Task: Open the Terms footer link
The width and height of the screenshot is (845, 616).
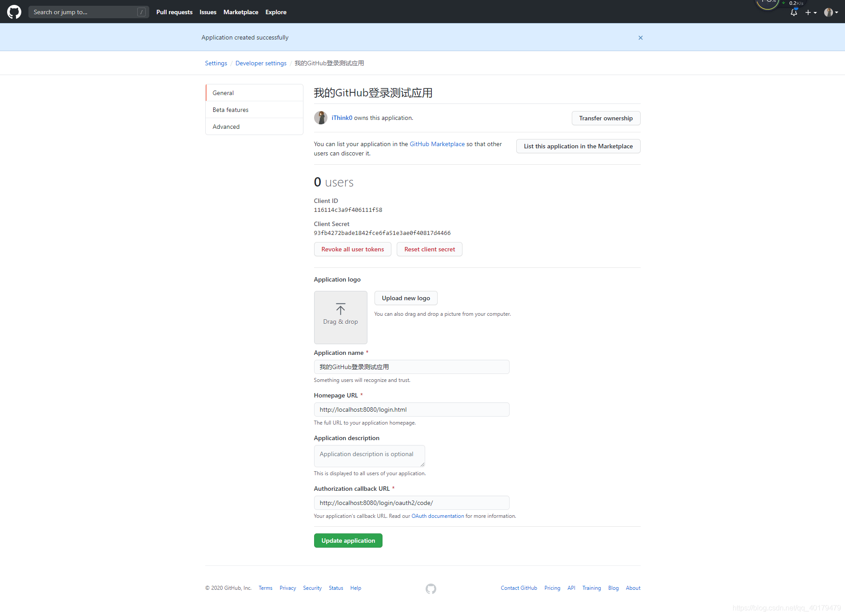Action: pyautogui.click(x=266, y=588)
